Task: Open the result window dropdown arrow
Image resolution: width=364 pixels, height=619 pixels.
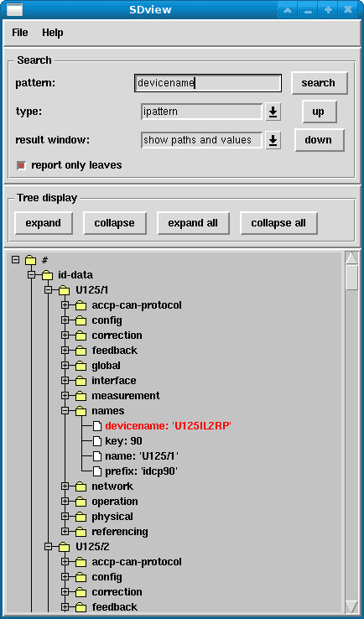Action: (273, 140)
